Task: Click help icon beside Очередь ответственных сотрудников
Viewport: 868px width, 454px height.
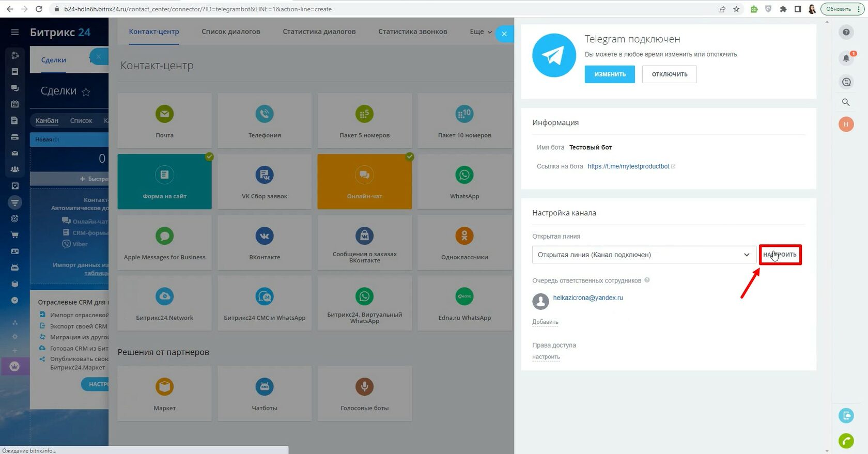Action: 647,280
